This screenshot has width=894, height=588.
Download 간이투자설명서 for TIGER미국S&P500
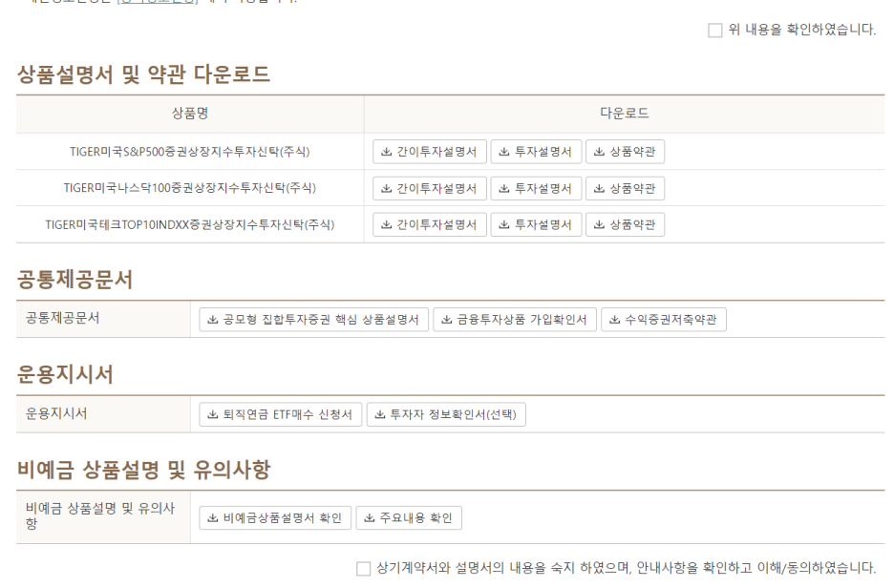tap(429, 152)
